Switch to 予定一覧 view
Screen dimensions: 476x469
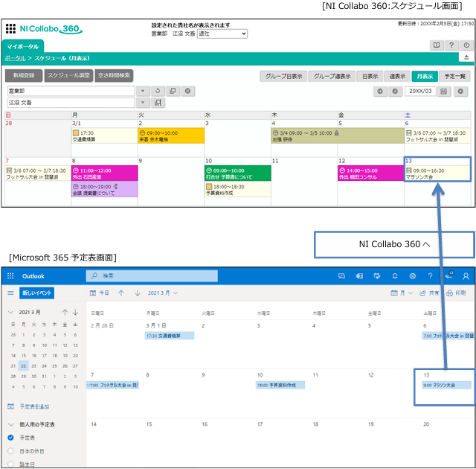454,76
